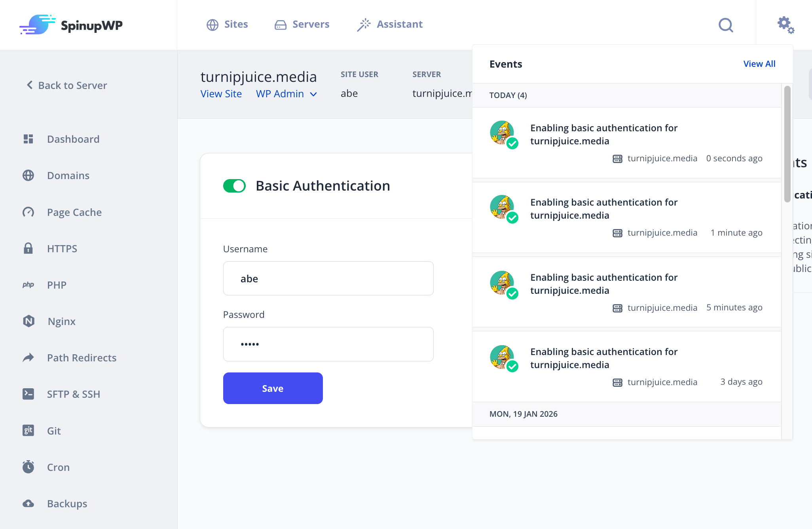This screenshot has height=529, width=812.
Task: Select the Username input containing abe
Action: pos(328,278)
